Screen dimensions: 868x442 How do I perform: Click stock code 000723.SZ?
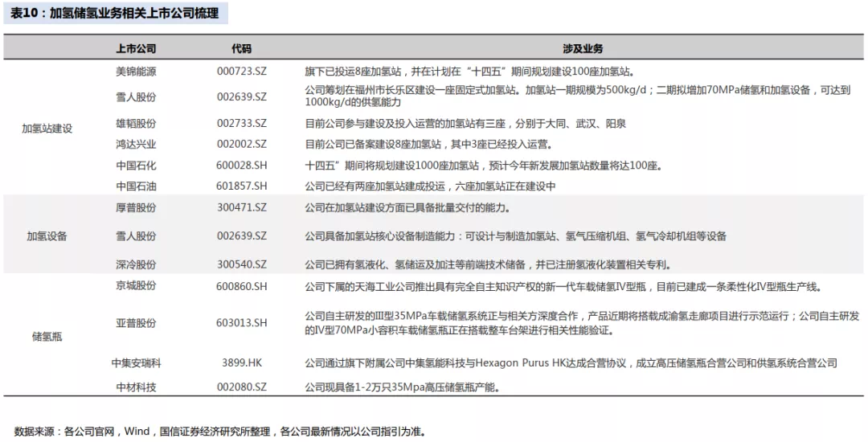[241, 71]
